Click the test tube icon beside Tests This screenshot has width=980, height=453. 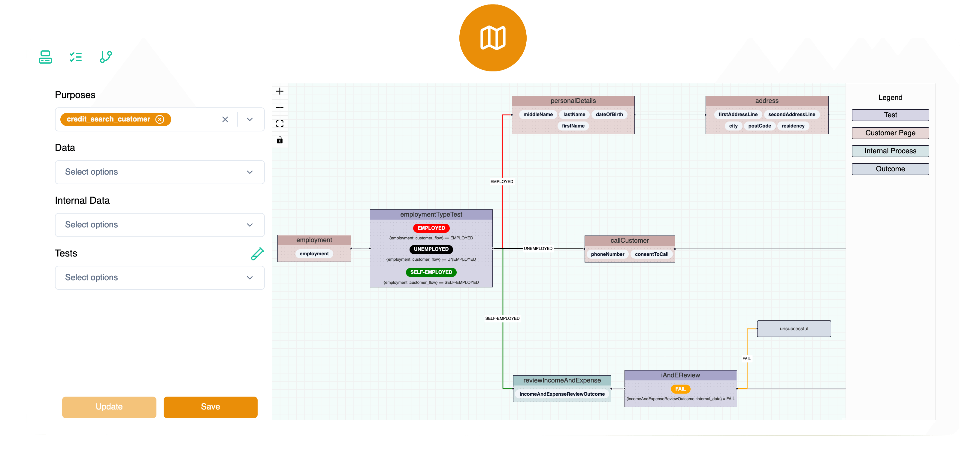pos(257,253)
